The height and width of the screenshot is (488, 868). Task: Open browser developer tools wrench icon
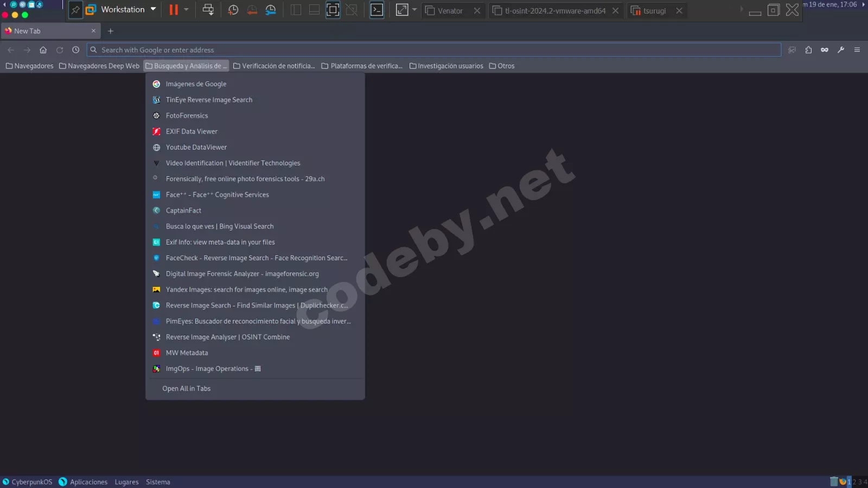pos(841,49)
